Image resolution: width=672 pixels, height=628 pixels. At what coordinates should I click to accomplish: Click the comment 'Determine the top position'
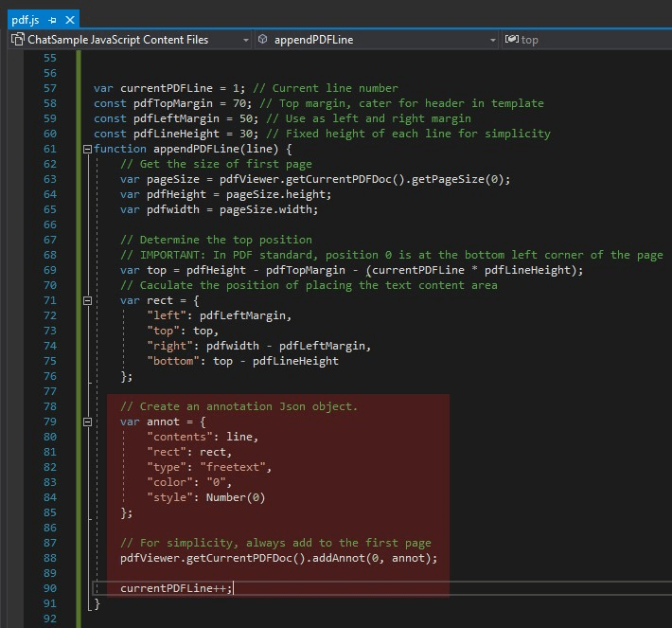point(216,240)
